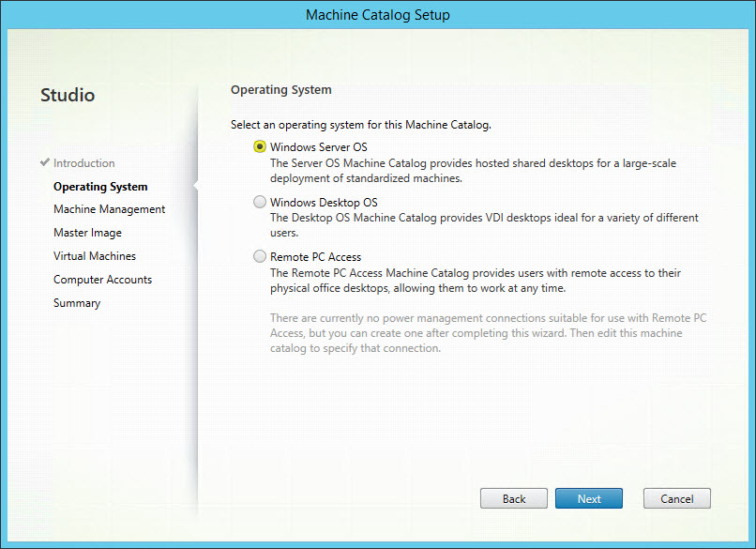Pick the Remote PC Access radio button
Screen dimensions: 756x549
(260, 256)
